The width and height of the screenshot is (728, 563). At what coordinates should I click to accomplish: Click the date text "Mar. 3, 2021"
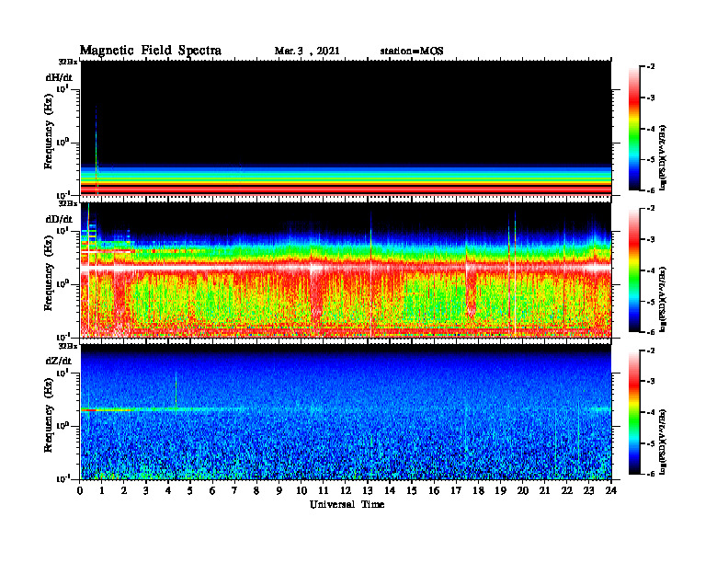[307, 52]
